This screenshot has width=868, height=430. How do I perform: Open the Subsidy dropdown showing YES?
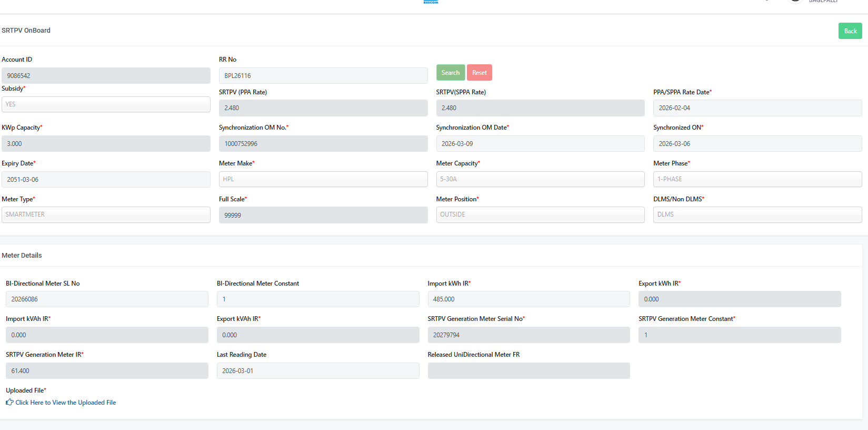pos(106,104)
